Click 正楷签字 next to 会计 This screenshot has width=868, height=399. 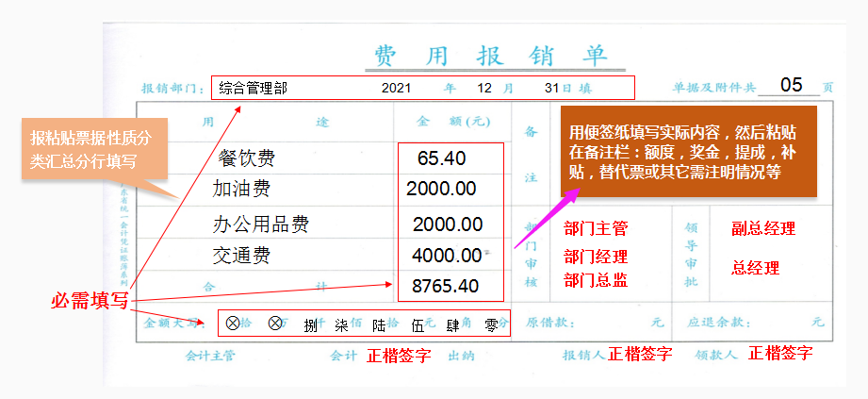(x=399, y=356)
